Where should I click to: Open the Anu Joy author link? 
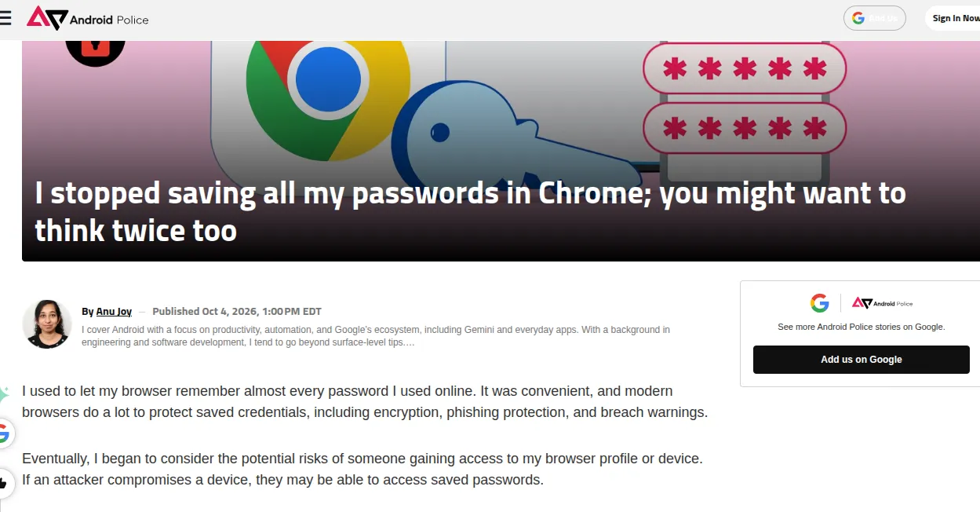114,312
